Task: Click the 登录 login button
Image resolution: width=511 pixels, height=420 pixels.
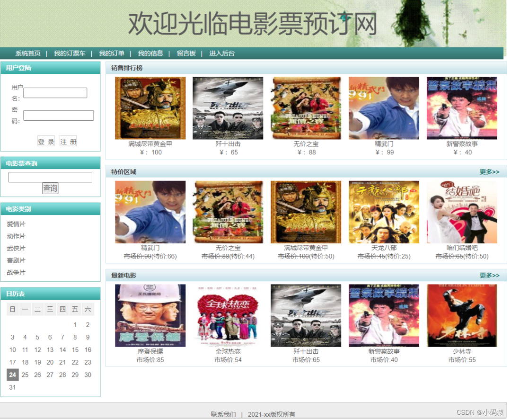Action: click(x=46, y=142)
